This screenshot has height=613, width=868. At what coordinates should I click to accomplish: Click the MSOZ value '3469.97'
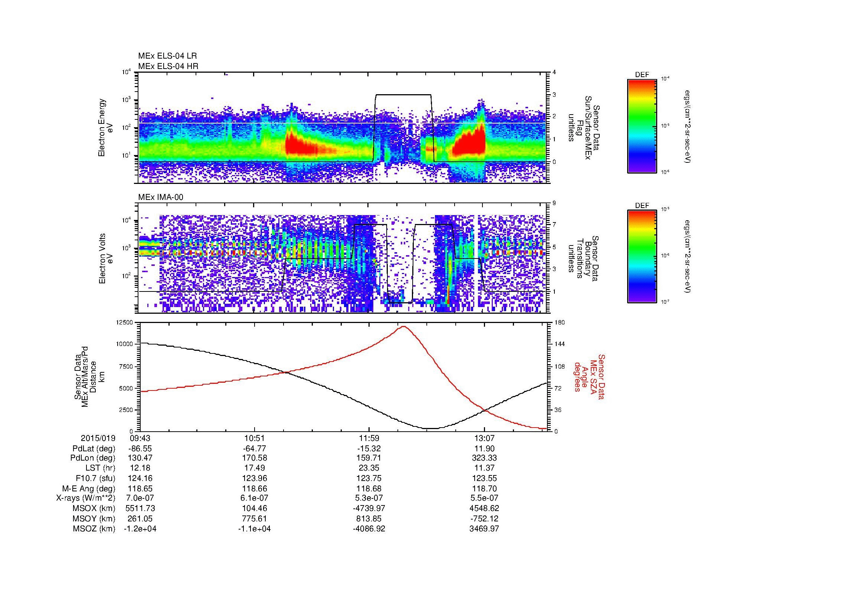(x=484, y=529)
